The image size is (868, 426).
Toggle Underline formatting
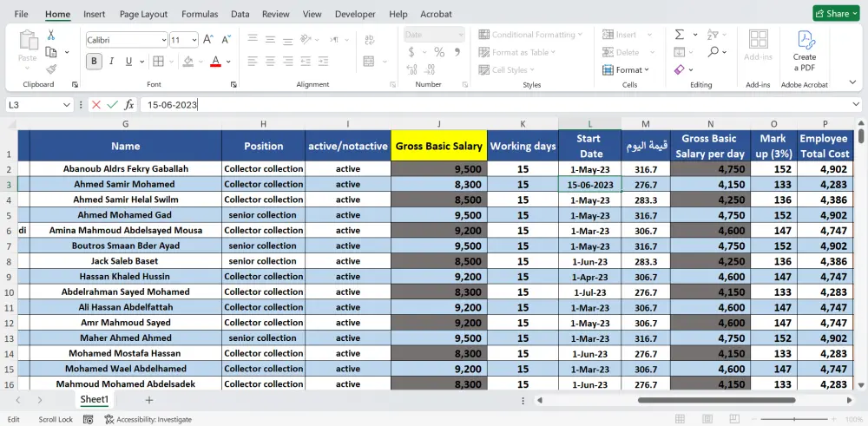(128, 61)
